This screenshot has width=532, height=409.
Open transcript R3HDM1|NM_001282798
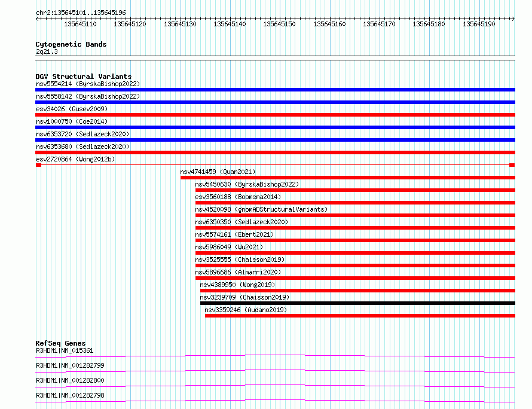point(70,395)
